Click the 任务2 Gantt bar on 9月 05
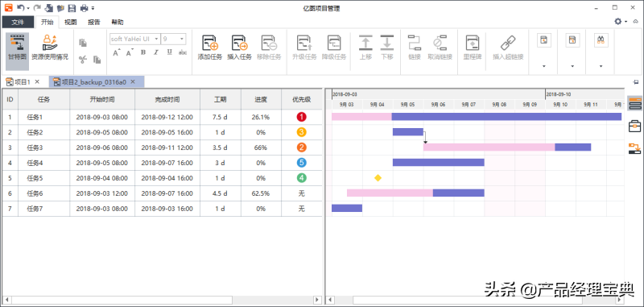 [408, 132]
